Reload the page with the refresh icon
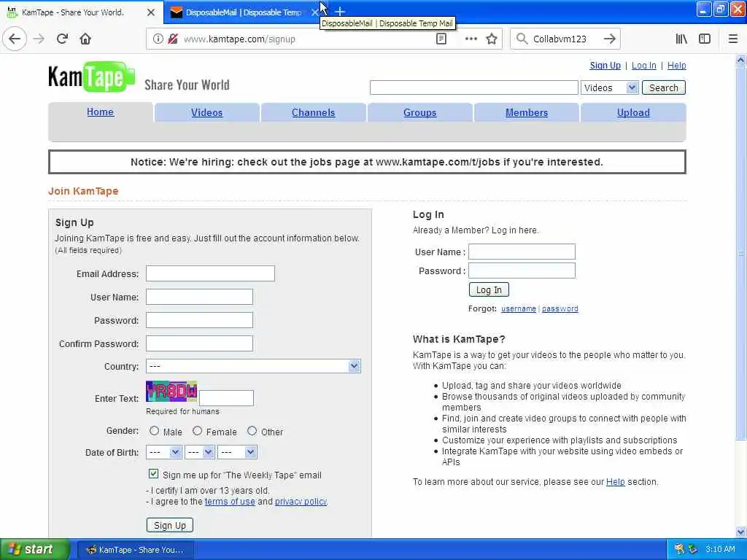The width and height of the screenshot is (747, 560). (x=62, y=39)
